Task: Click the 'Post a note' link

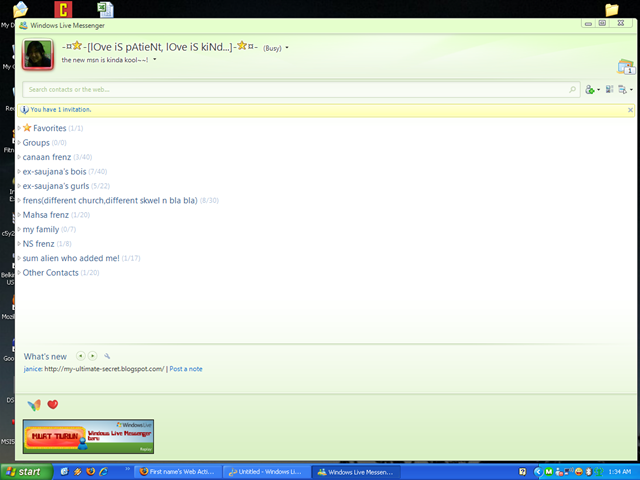Action: click(186, 369)
